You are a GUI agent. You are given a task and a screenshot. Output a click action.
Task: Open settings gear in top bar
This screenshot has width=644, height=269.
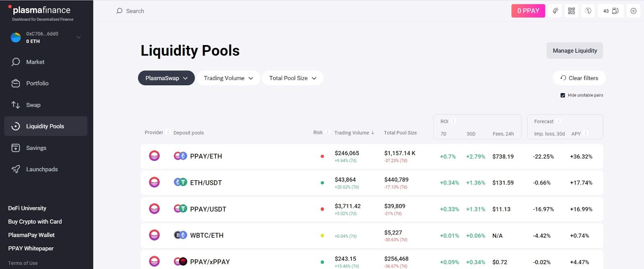633,11
